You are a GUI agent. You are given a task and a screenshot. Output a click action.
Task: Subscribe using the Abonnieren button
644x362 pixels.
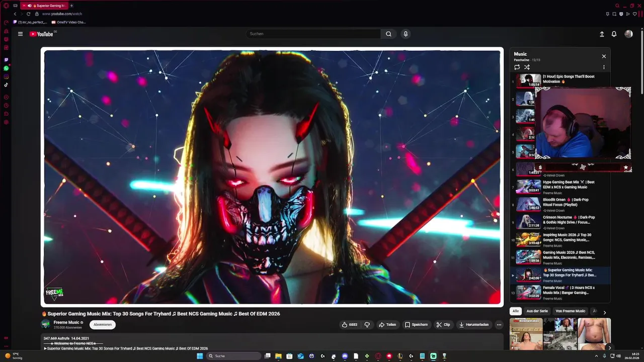(x=103, y=325)
